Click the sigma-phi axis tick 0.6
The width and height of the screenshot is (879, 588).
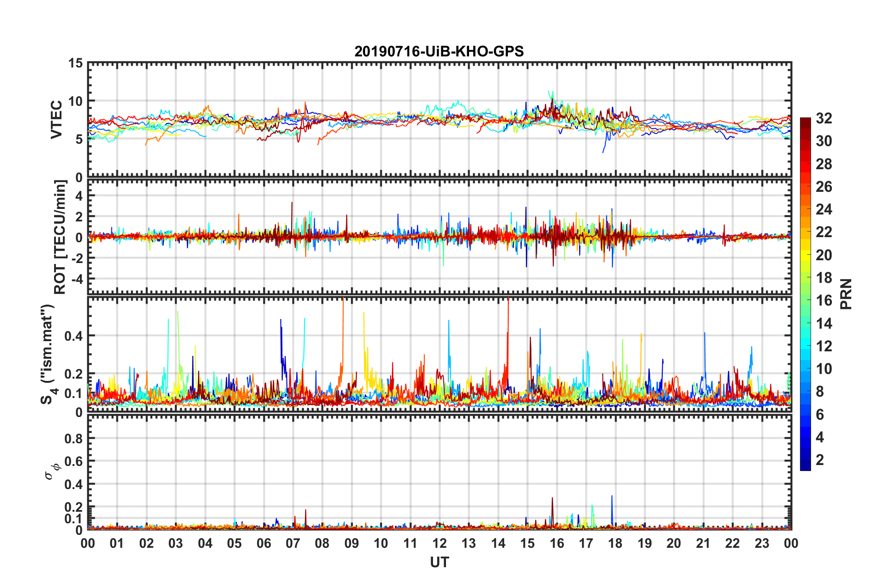point(74,461)
